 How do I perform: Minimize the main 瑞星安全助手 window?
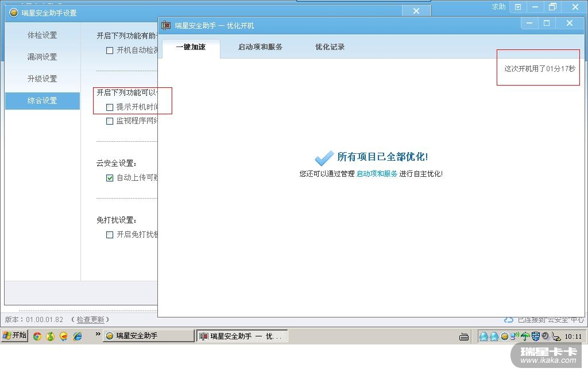click(535, 7)
